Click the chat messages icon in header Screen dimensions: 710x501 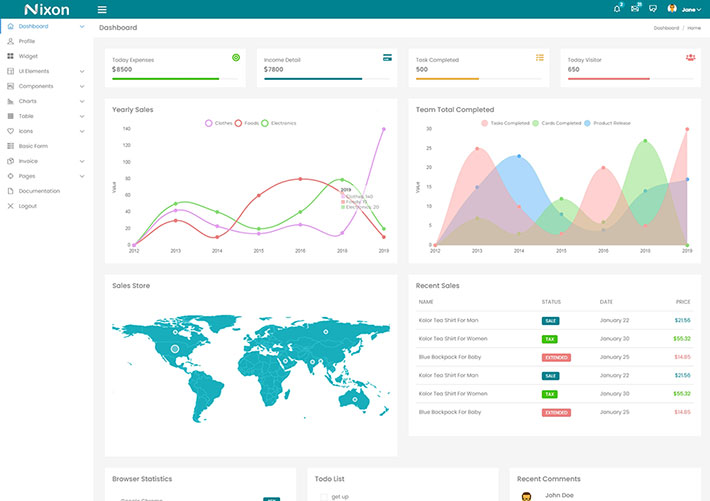point(652,9)
